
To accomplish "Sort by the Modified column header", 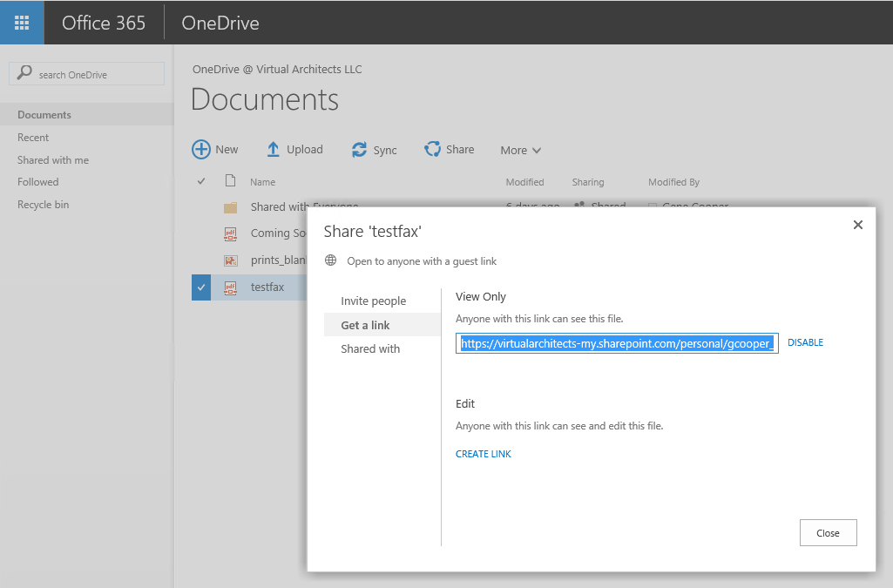I will [x=525, y=182].
